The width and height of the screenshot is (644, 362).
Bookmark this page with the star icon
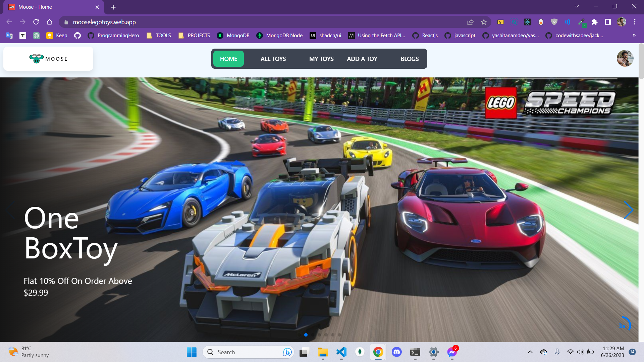(x=484, y=22)
